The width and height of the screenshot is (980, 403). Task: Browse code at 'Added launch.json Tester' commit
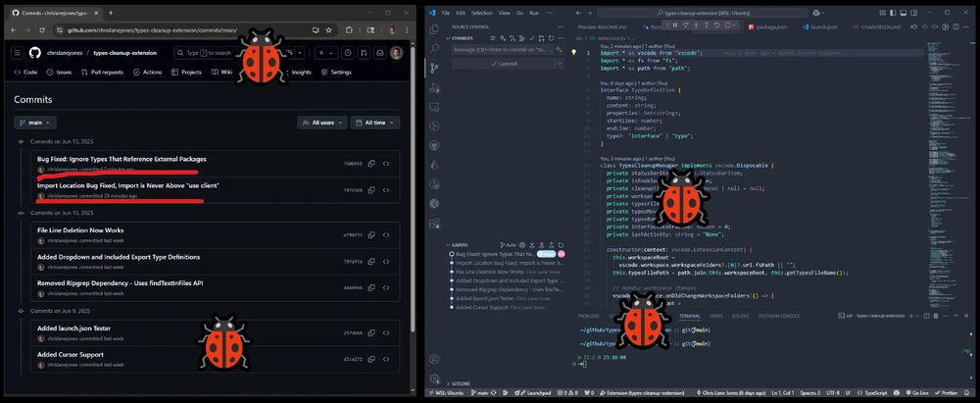pos(386,333)
